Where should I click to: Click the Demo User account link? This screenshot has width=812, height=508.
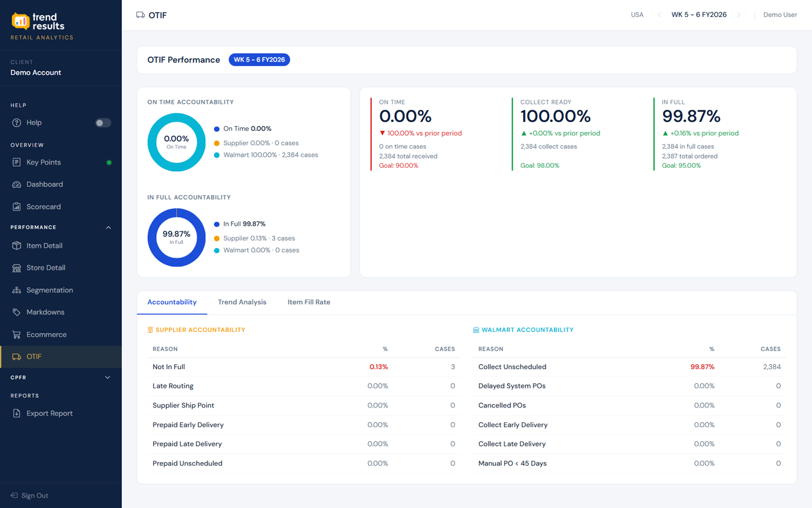coord(780,15)
